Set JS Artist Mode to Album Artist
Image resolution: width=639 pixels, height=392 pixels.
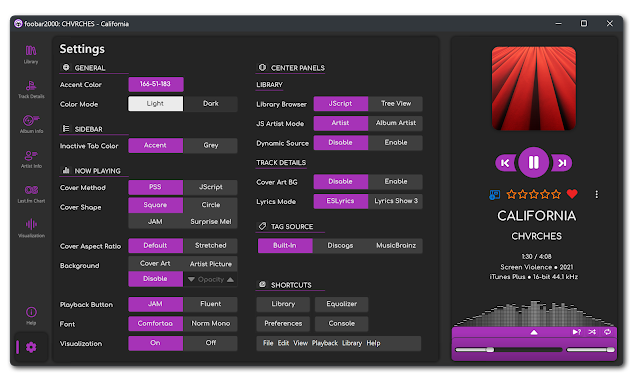point(396,123)
